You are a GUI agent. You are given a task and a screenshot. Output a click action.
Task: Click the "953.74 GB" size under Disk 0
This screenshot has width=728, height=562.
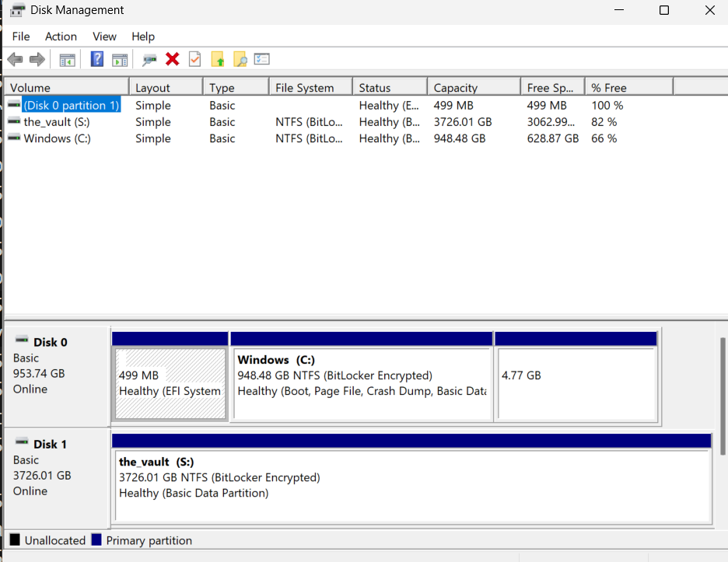pyautogui.click(x=39, y=373)
